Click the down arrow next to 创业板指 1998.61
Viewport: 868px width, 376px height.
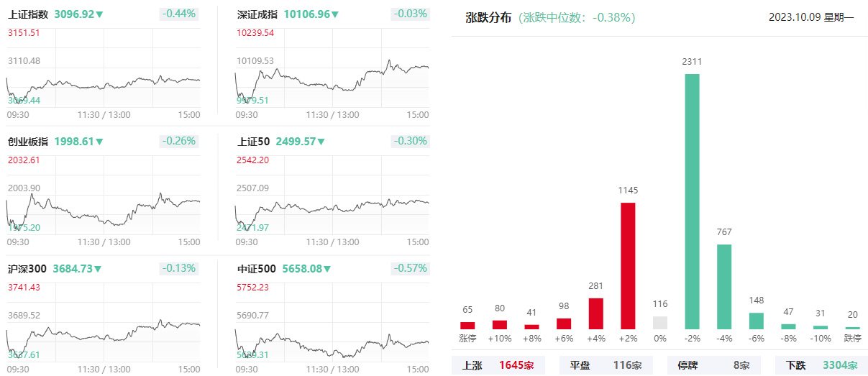(99, 142)
